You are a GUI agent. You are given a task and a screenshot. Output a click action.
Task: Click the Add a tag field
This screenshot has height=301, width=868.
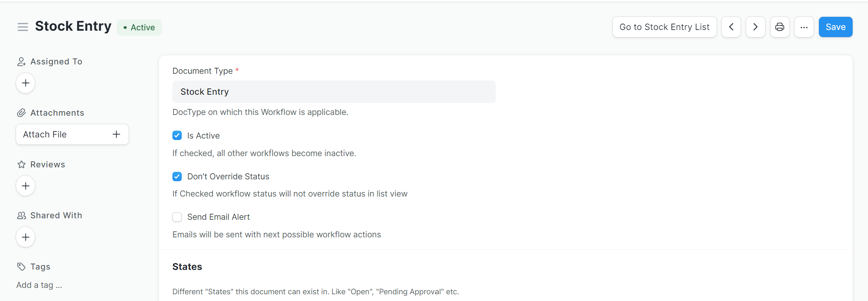tap(39, 285)
